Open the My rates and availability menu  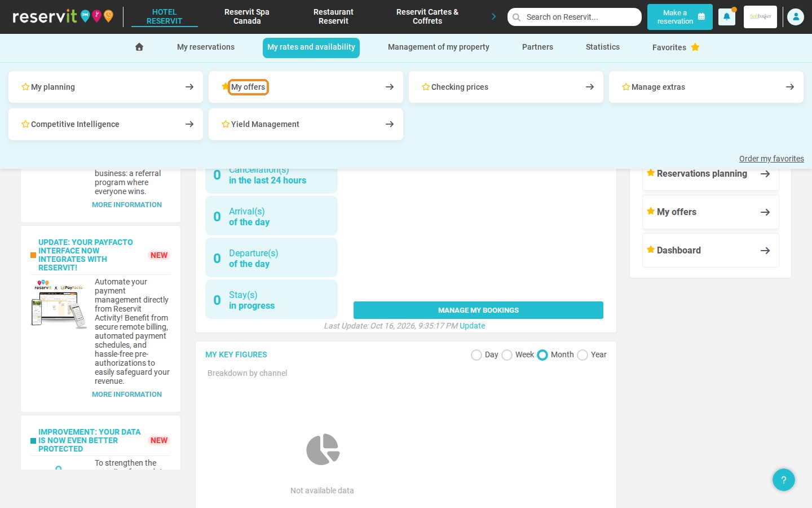[311, 47]
